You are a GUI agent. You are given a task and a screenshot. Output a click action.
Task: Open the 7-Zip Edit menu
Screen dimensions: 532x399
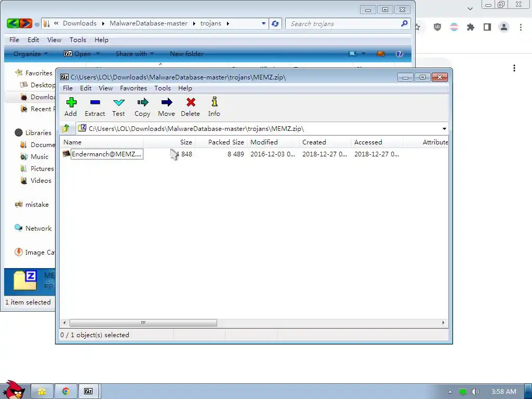click(86, 88)
